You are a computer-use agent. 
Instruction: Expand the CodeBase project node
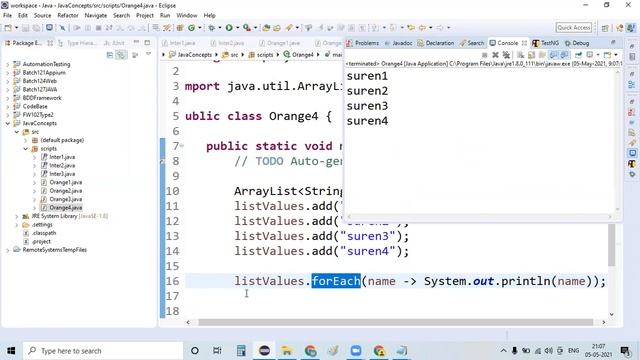tap(8, 106)
